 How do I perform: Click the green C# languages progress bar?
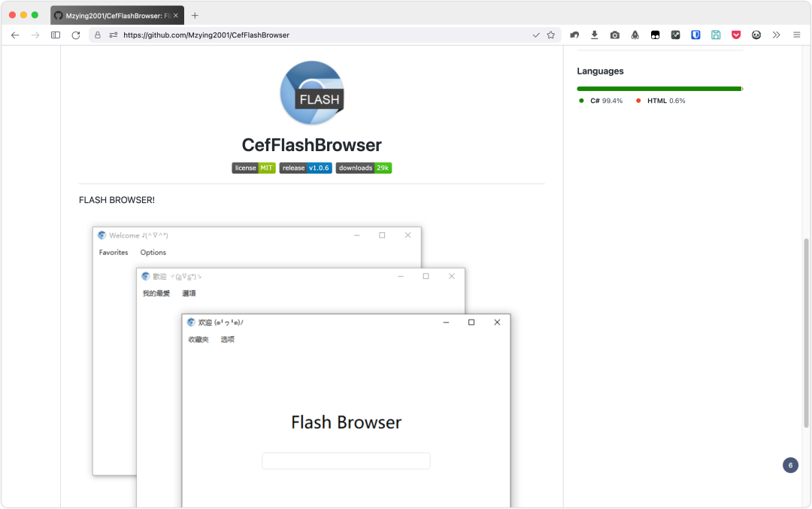tap(659, 89)
